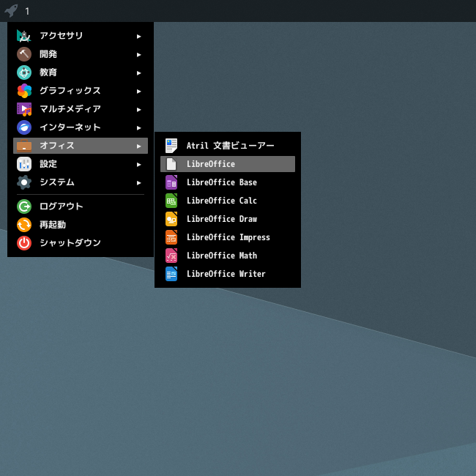
Task: Launch LibreOffice Impress
Action: [228, 237]
